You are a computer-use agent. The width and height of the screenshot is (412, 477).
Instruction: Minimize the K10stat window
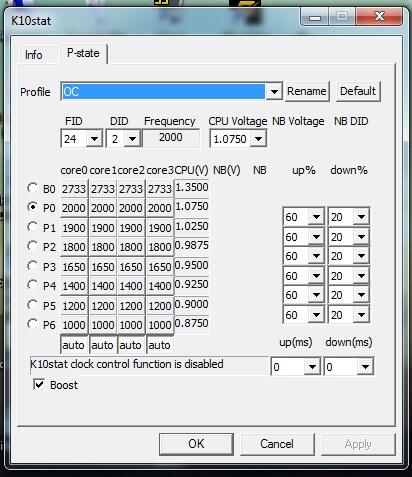coord(315,17)
